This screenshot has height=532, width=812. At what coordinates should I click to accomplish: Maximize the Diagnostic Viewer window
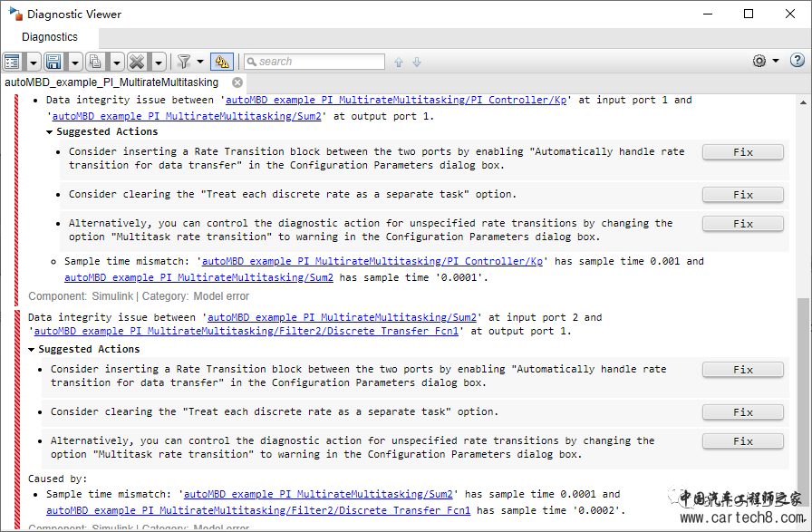749,14
